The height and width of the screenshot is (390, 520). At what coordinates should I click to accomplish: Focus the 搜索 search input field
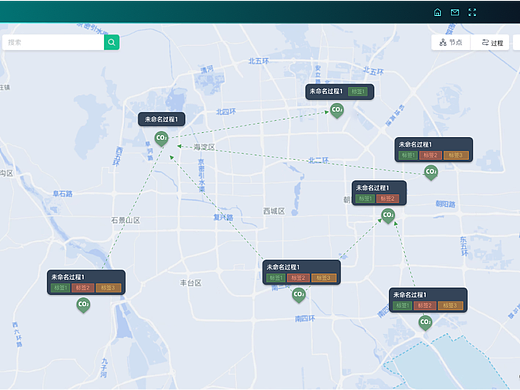tap(53, 42)
